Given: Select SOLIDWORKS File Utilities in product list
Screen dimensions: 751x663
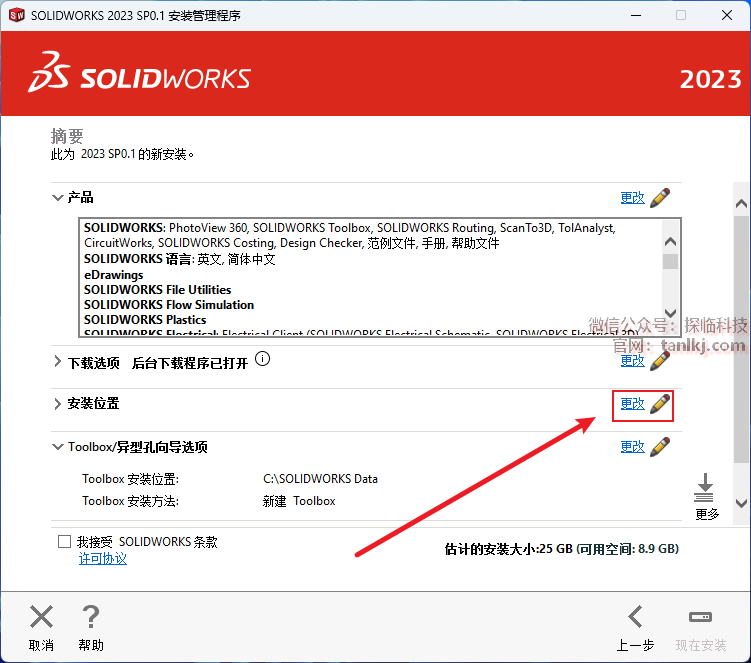Looking at the screenshot, I should click(x=158, y=290).
